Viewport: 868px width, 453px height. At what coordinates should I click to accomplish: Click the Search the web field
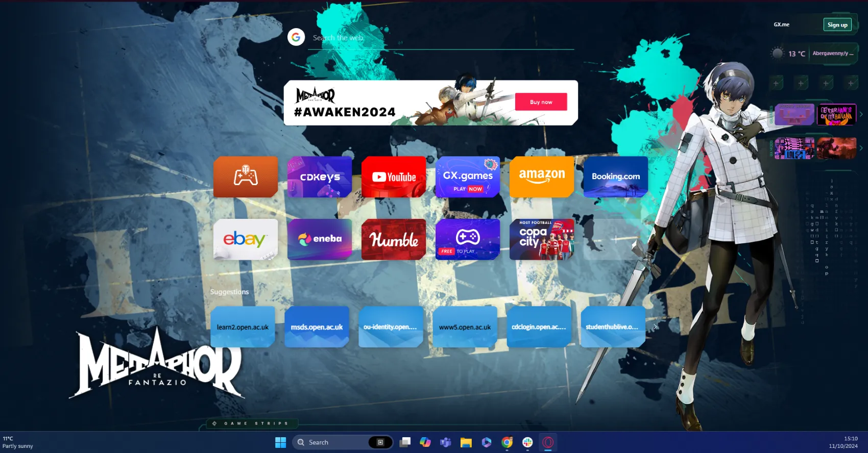[441, 38]
